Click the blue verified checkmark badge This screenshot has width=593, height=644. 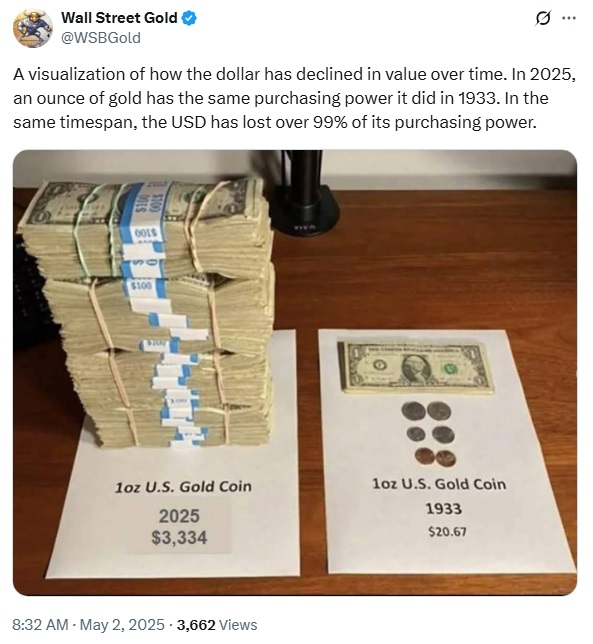[x=189, y=18]
